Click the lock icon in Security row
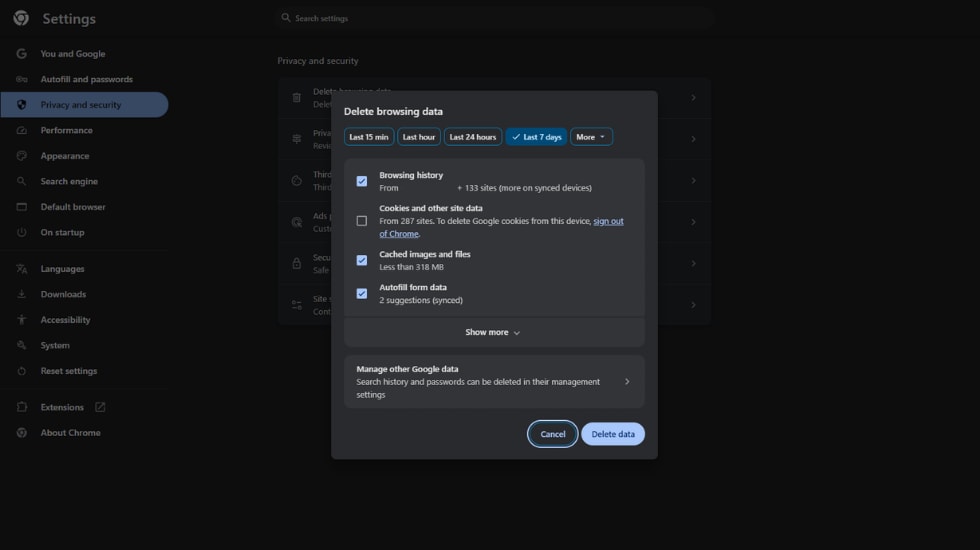The height and width of the screenshot is (550, 980). coord(297,264)
